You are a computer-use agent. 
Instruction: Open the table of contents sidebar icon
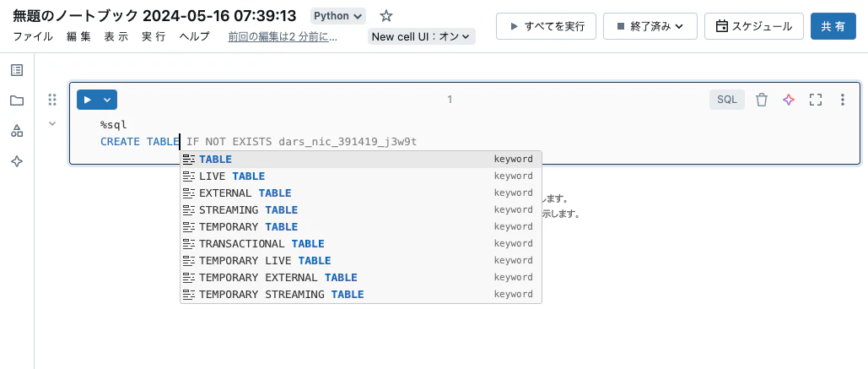[17, 70]
